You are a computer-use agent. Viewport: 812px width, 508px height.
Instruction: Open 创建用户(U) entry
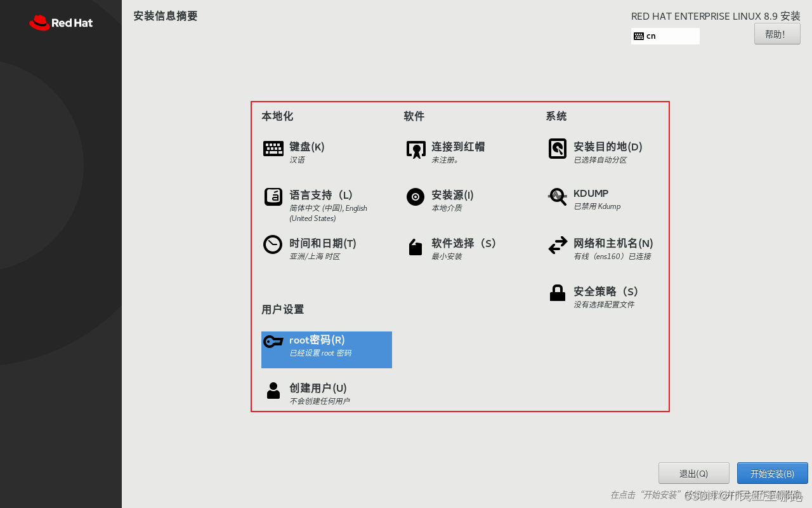[318, 388]
